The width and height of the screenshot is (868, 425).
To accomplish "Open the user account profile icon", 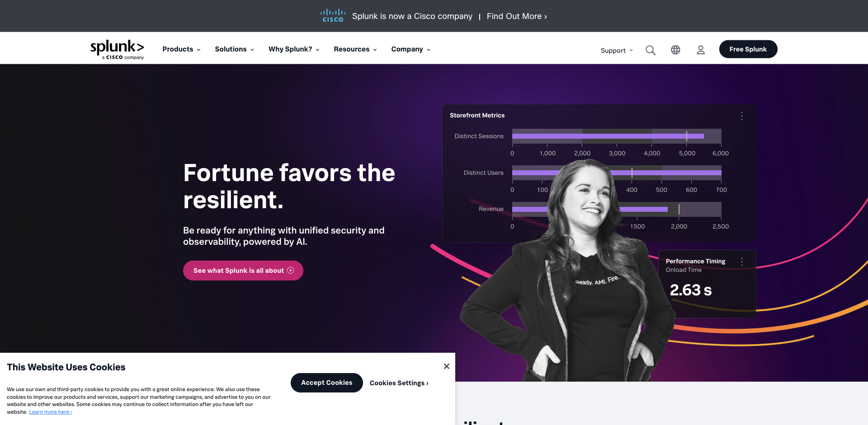I will (x=701, y=50).
